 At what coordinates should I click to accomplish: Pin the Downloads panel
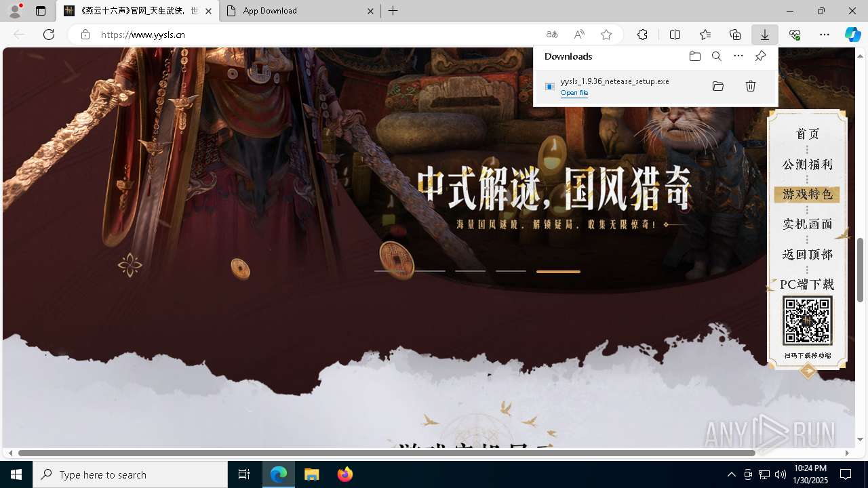pos(760,56)
